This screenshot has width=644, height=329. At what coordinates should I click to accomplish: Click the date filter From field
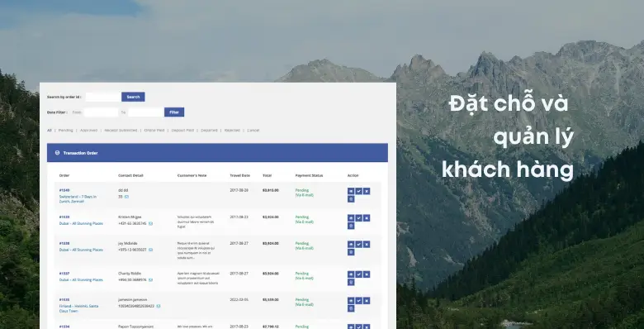(101, 112)
